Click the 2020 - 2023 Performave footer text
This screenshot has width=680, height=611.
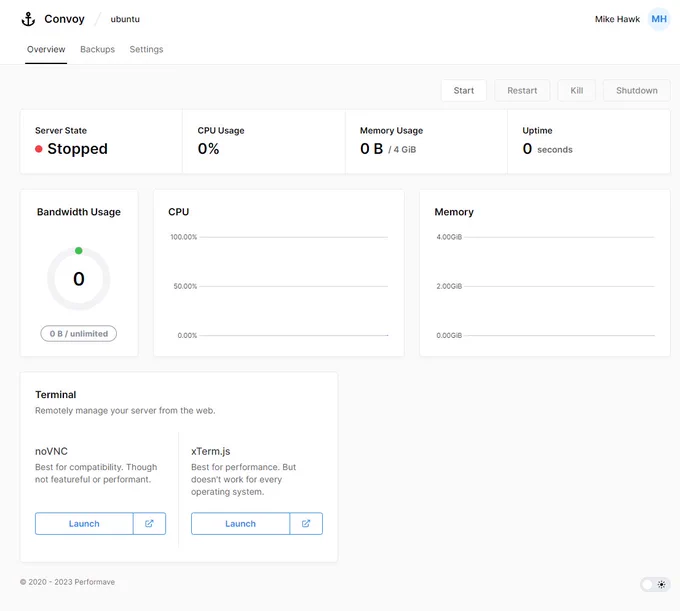tap(67, 582)
